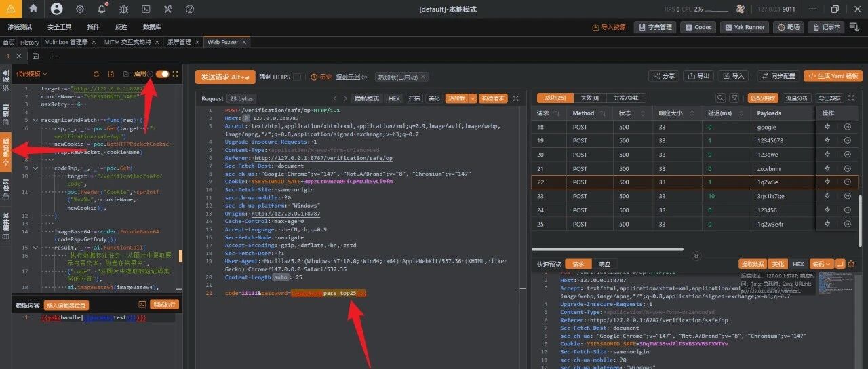The width and height of the screenshot is (868, 369).
Task: Open the 代码模板 dropdown
Action: [32, 73]
